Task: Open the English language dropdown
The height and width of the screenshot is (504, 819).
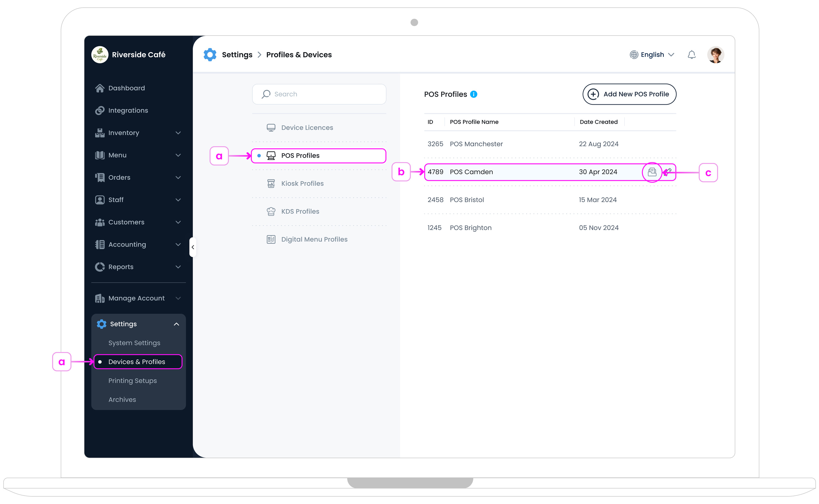Action: pos(652,54)
